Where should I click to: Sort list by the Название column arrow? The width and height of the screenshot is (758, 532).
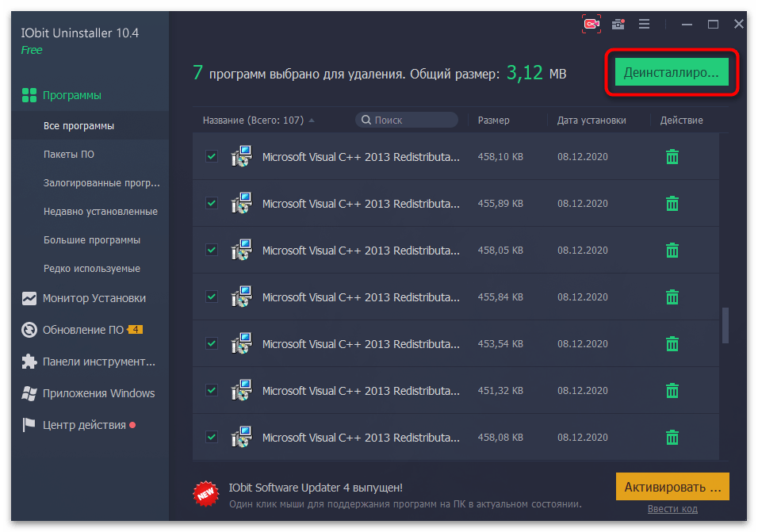coord(312,121)
